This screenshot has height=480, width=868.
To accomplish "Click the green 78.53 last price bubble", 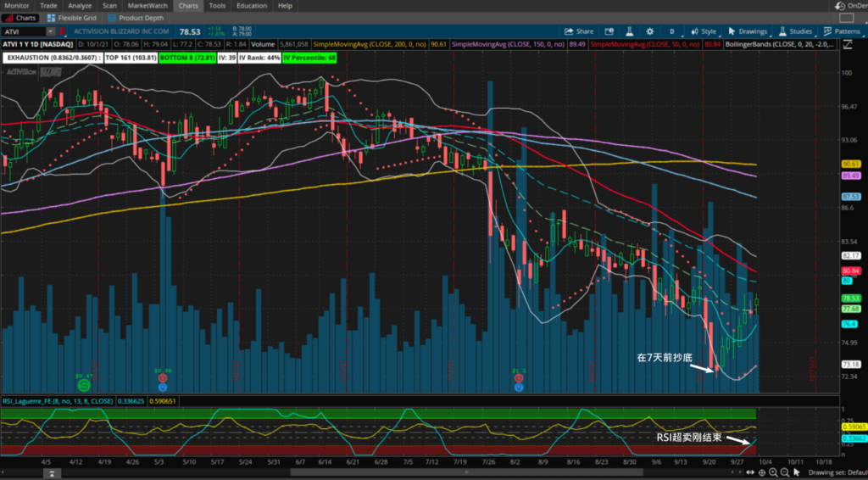I will [849, 298].
